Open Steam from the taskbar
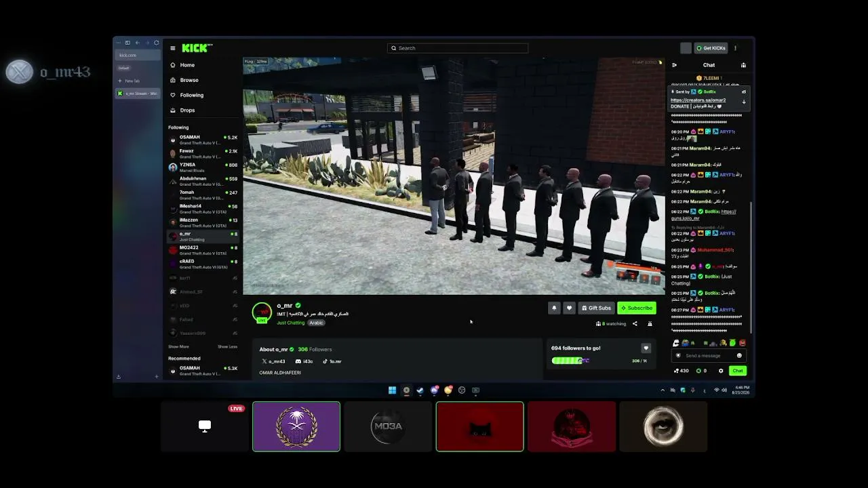This screenshot has width=868, height=488. click(x=420, y=390)
